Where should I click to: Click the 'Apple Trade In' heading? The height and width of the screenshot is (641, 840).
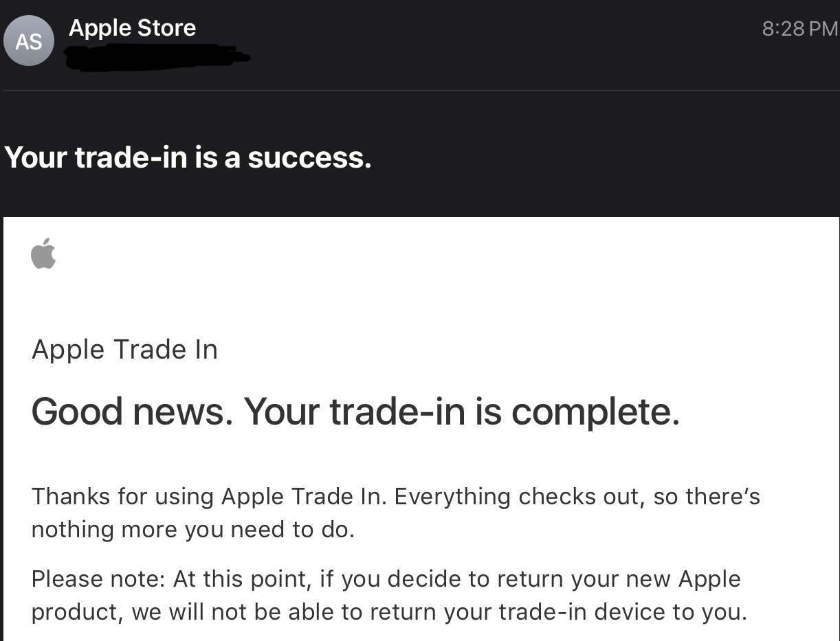point(124,350)
